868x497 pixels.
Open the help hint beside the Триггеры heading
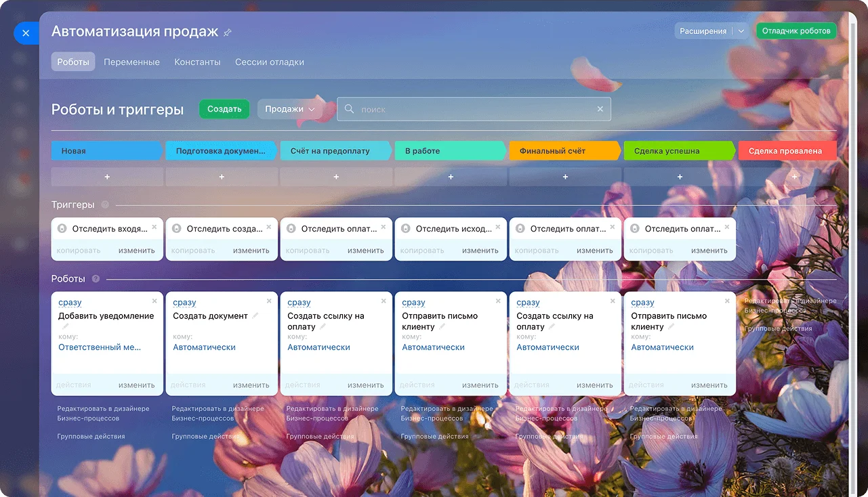tap(105, 204)
